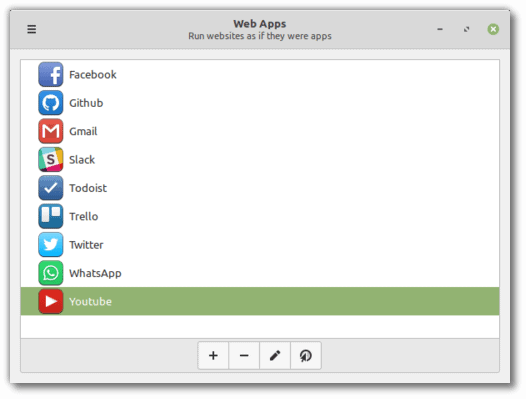Image resolution: width=526 pixels, height=399 pixels.
Task: Launch the selected web app
Action: [x=306, y=355]
